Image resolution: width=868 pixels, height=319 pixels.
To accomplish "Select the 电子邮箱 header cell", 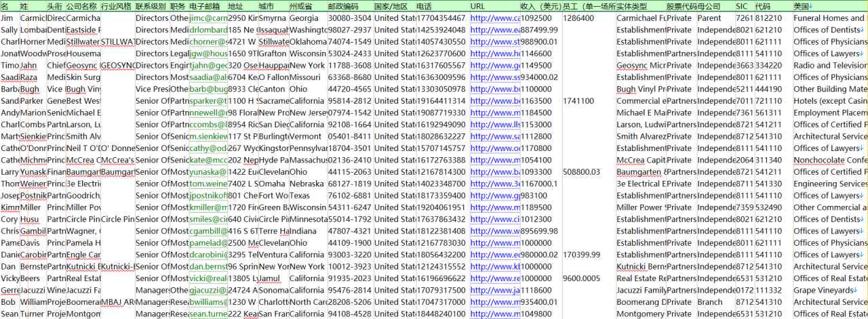I will tap(208, 6).
